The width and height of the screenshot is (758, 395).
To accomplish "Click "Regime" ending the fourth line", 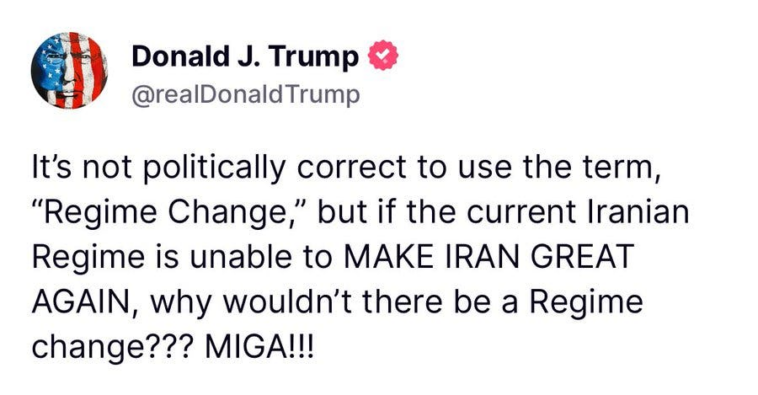I will click(586, 303).
